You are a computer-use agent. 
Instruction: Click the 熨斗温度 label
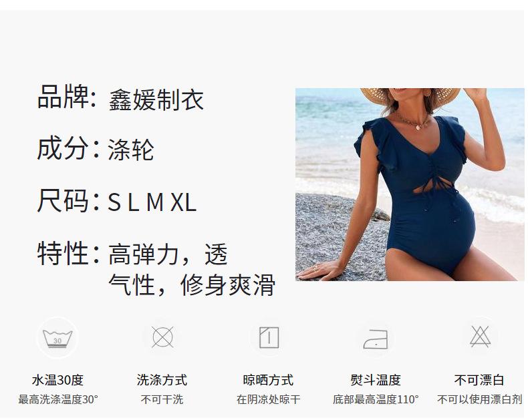point(376,380)
